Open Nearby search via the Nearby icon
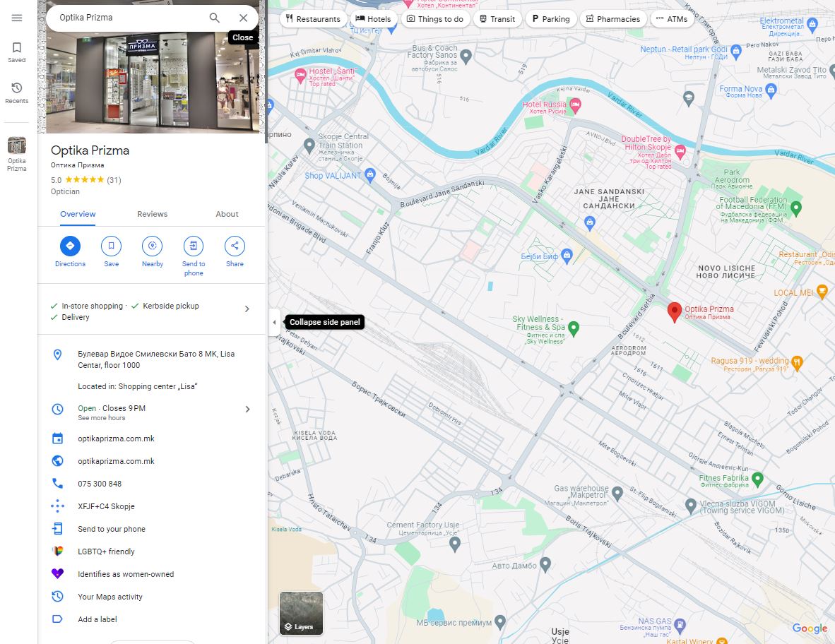 pyautogui.click(x=152, y=246)
